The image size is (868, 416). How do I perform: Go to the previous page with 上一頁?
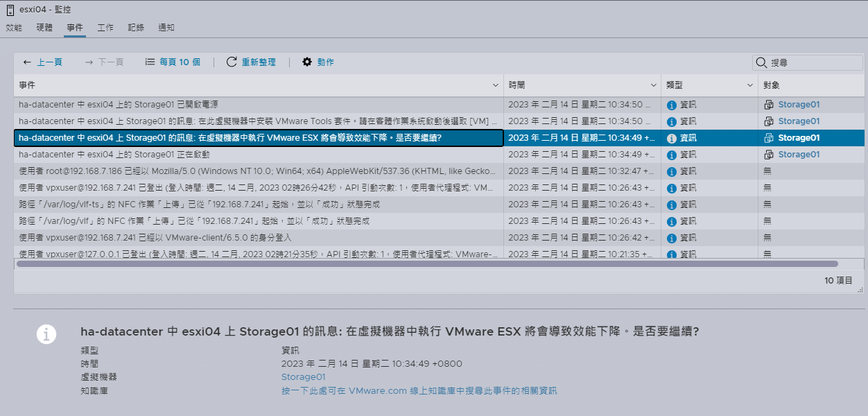[43, 62]
